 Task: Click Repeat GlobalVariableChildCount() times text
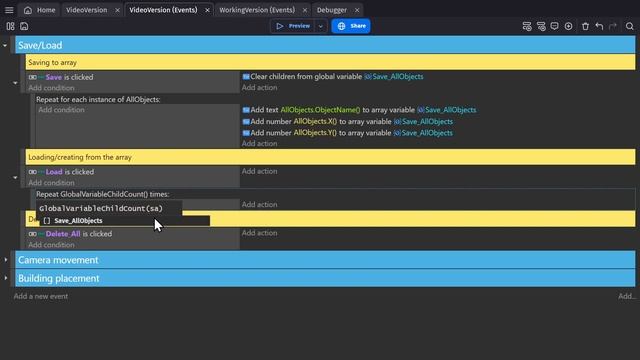[102, 194]
